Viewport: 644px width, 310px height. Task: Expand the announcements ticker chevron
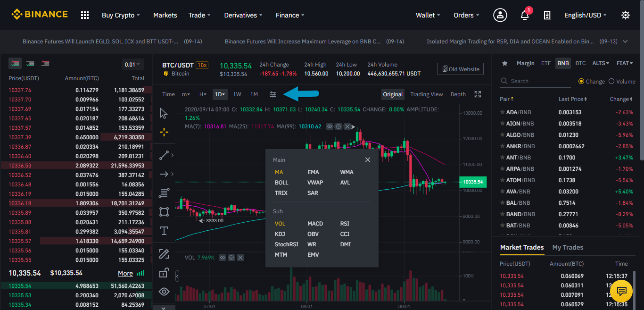[x=625, y=42]
